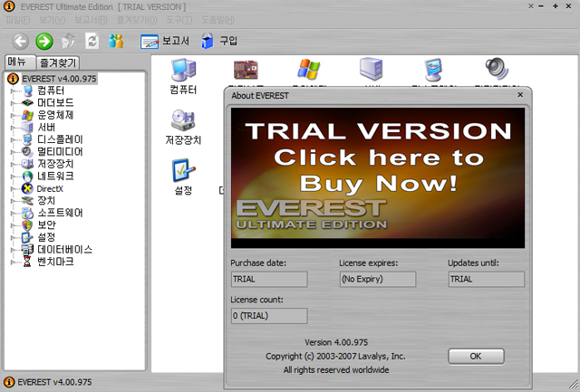
Task: Open the motherboard icon in main pane
Action: [x=246, y=70]
